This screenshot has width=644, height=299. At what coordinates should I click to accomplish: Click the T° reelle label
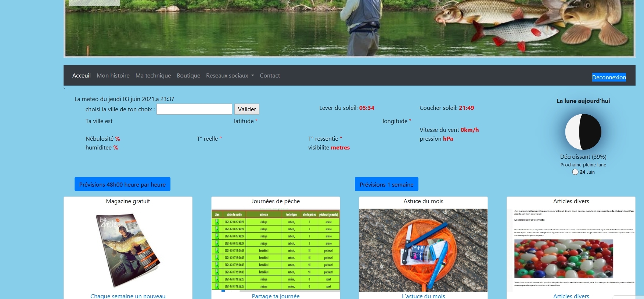click(x=209, y=139)
